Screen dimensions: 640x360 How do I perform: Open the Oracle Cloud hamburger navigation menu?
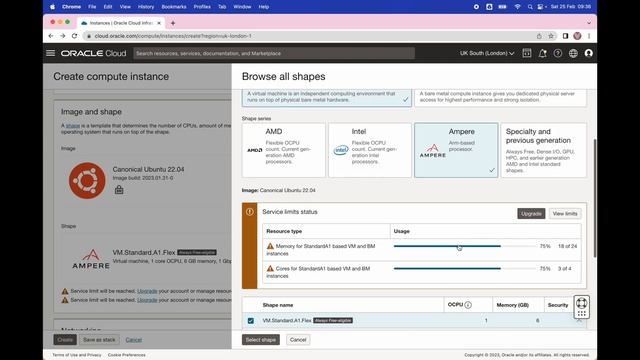pyautogui.click(x=51, y=53)
